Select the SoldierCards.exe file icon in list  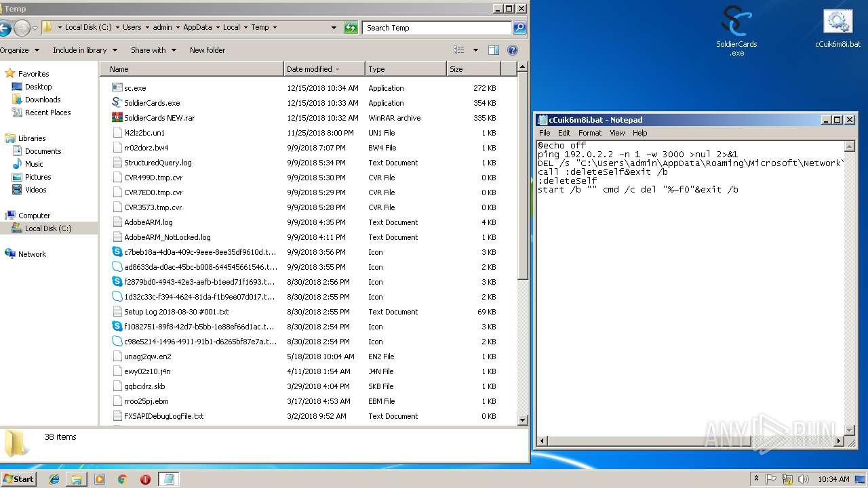[117, 103]
